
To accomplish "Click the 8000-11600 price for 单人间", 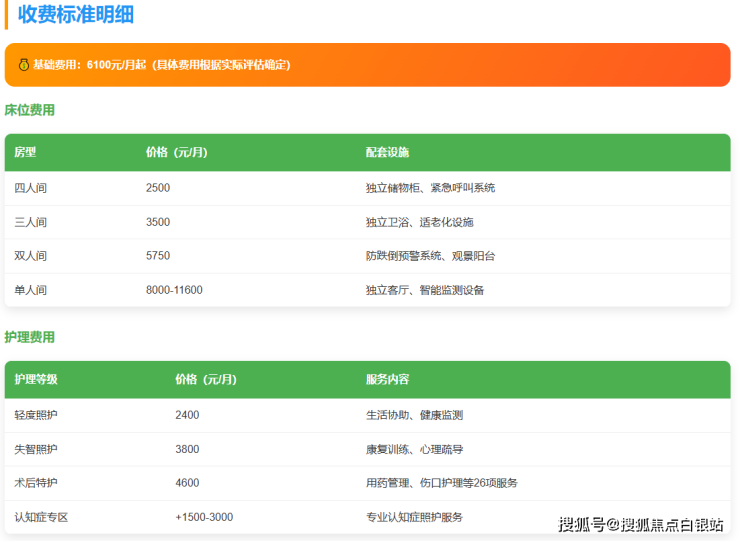I will pos(174,290).
